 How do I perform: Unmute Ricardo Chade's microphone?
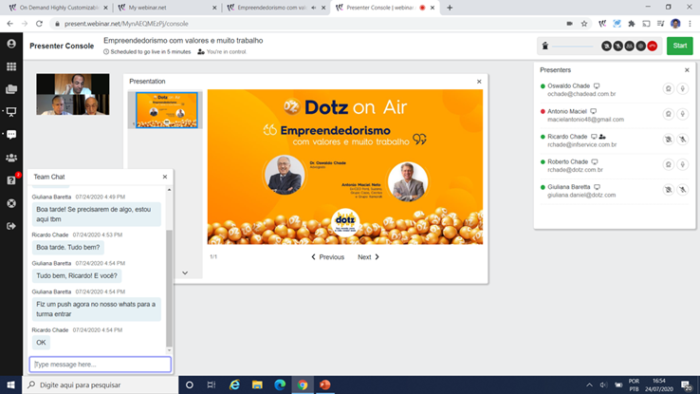[x=683, y=140]
